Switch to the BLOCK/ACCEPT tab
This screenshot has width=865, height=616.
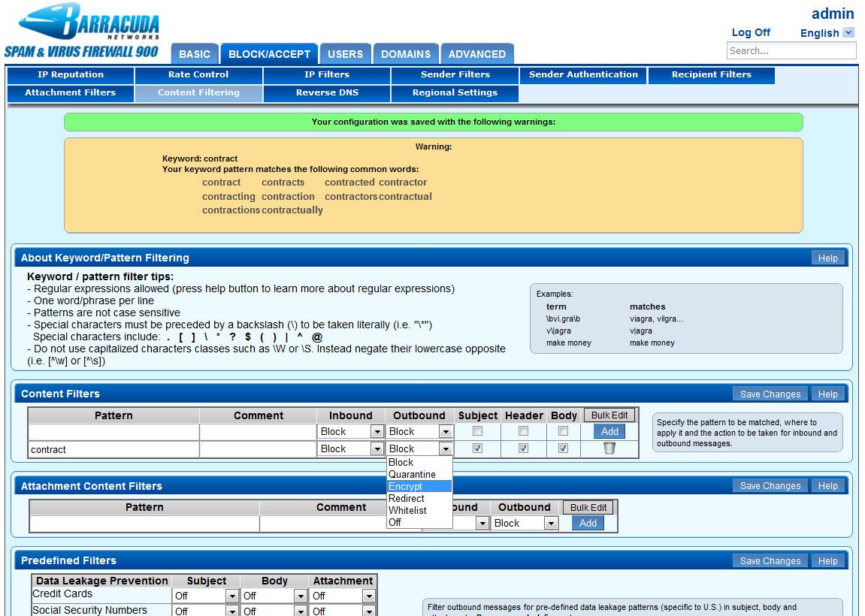[269, 54]
